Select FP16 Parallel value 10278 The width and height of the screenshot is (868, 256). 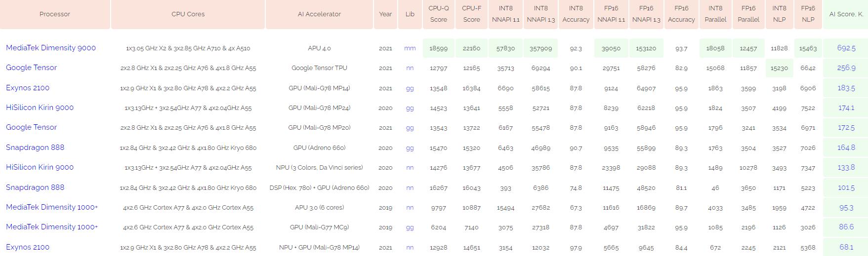[748, 168]
